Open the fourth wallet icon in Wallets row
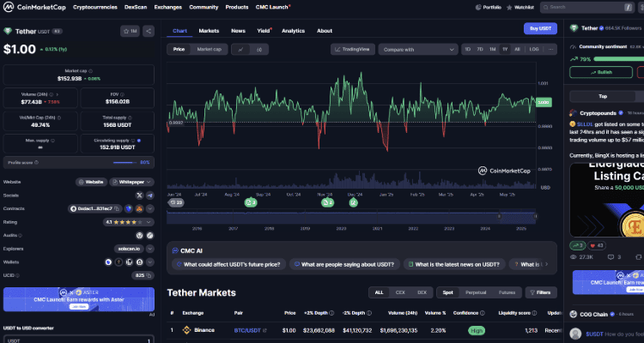This screenshot has height=343, width=644. point(140,262)
